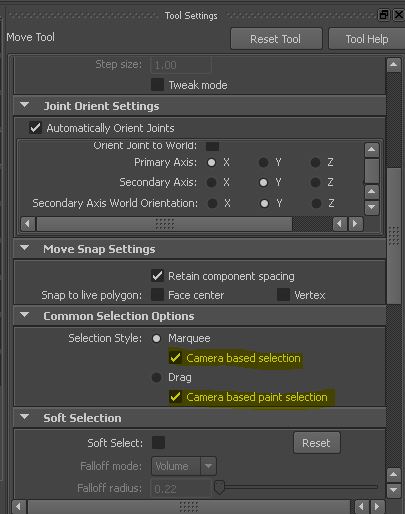Click the Falloff radius value field

click(181, 489)
